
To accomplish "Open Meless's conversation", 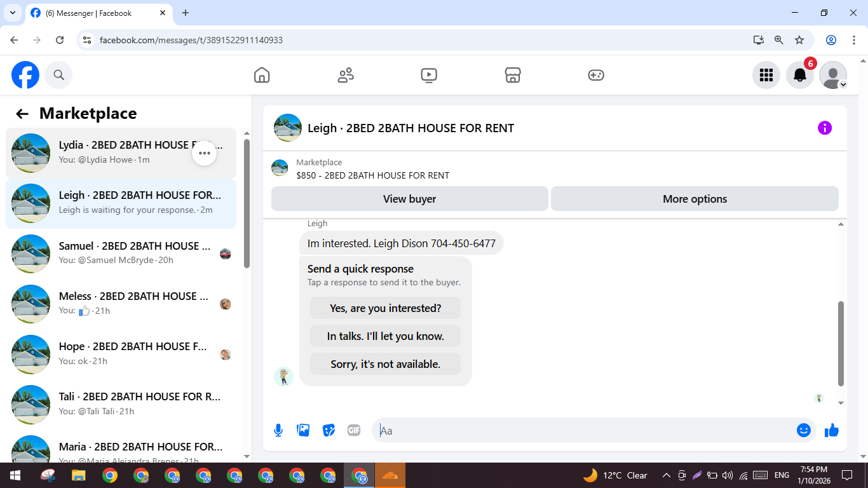I will coord(121,304).
